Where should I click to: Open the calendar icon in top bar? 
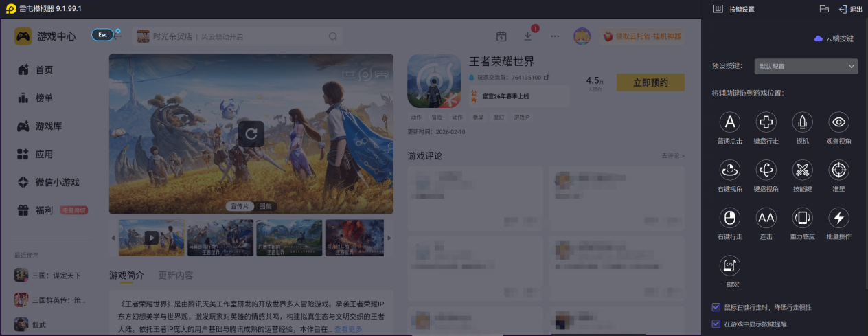pos(501,36)
